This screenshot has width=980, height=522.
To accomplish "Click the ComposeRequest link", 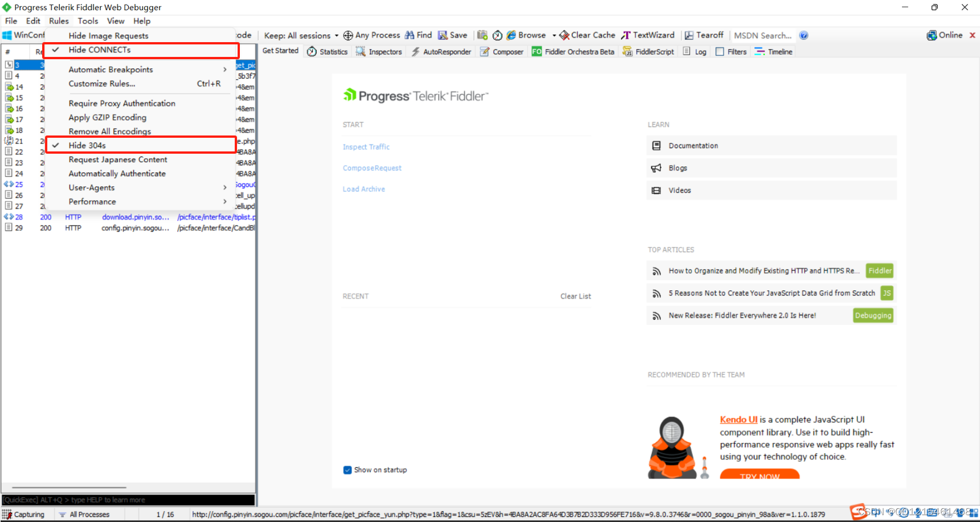I will (372, 168).
